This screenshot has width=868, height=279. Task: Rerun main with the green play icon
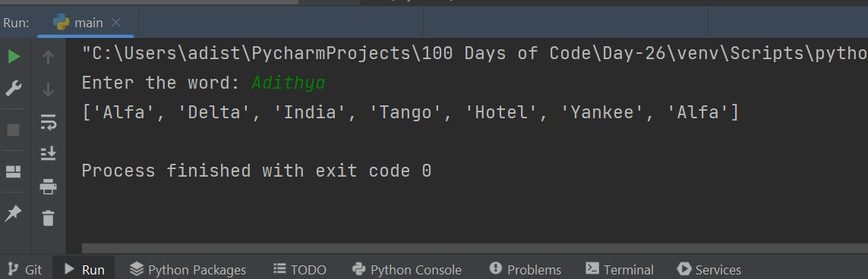(14, 56)
